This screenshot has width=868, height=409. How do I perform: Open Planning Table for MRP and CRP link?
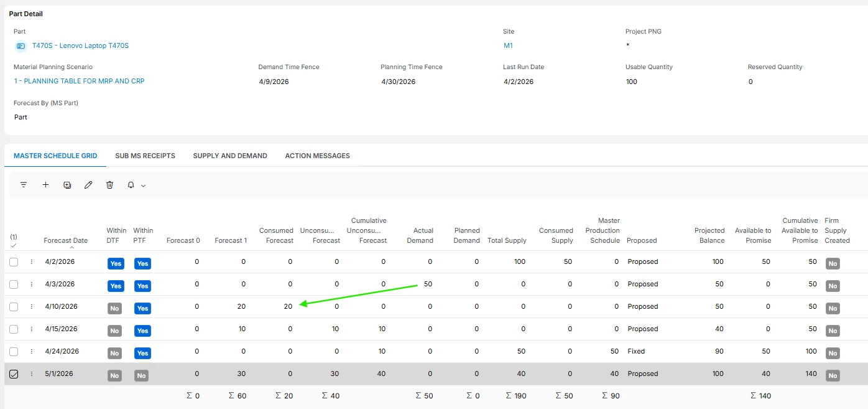(79, 81)
